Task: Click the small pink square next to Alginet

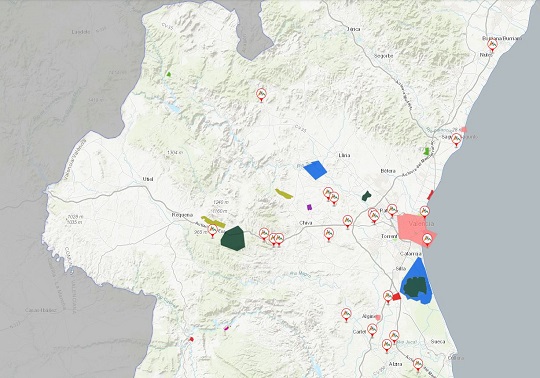Action: [x=378, y=317]
